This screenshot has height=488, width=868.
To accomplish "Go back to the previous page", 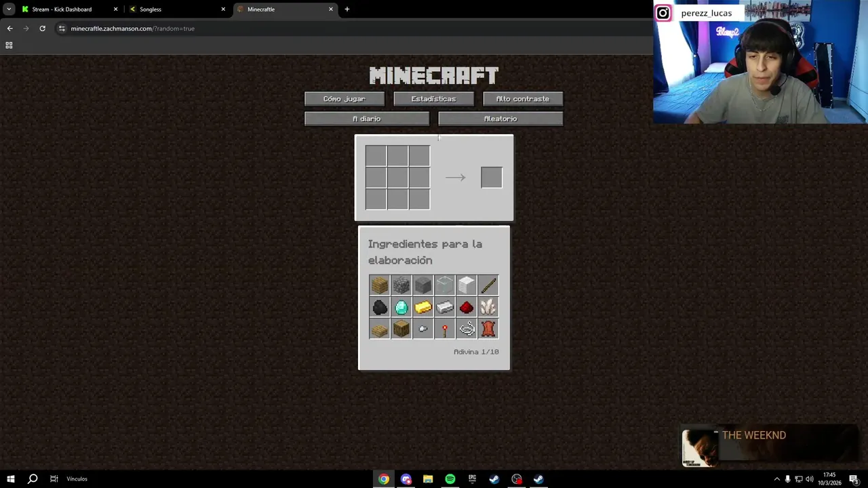I will [x=9, y=28].
